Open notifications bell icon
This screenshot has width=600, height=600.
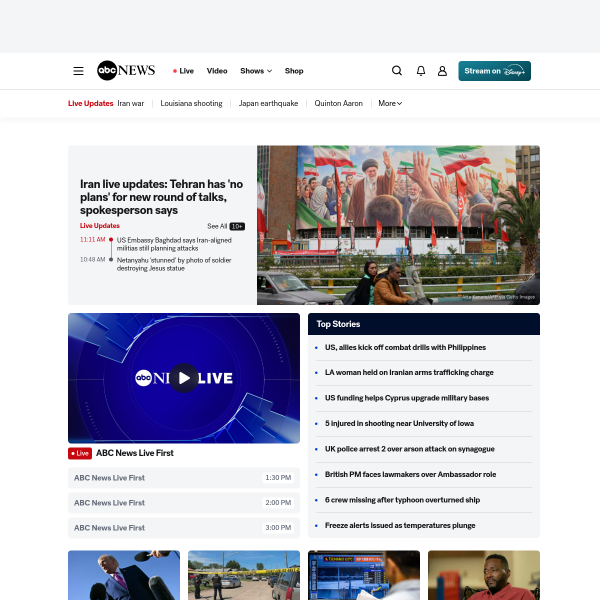pyautogui.click(x=421, y=71)
